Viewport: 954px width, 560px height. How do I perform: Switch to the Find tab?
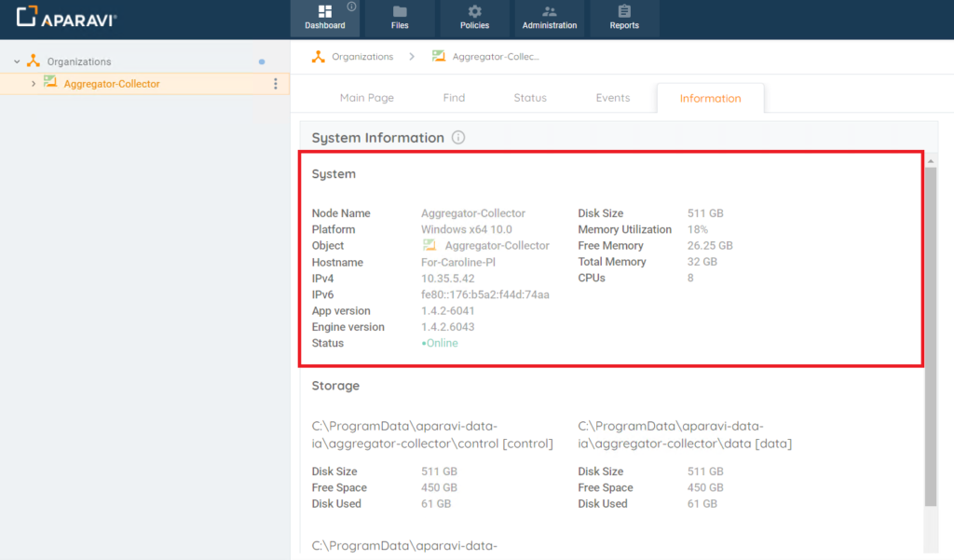coord(454,98)
